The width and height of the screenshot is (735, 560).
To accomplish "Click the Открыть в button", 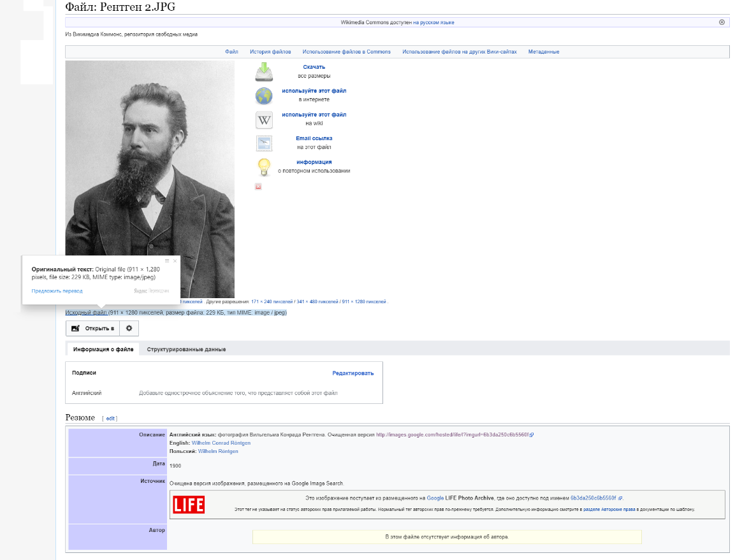I will click(x=93, y=328).
